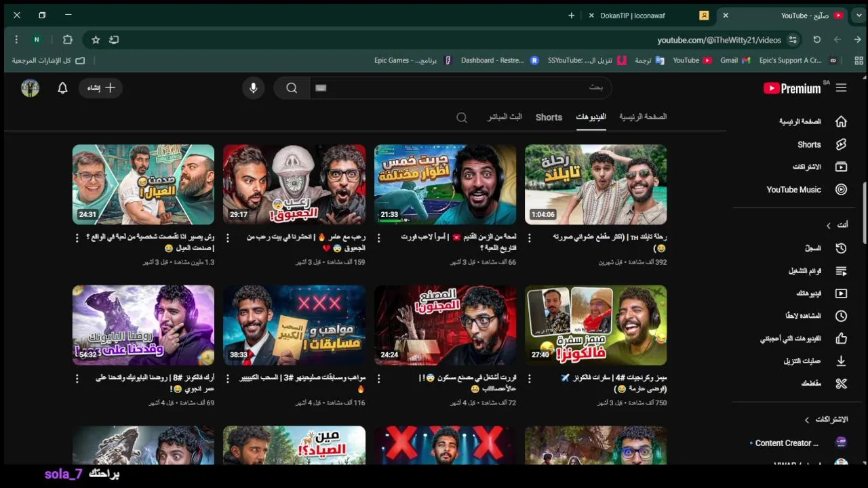Switch to the الصفحة الرئيسية channel tab
The width and height of the screenshot is (868, 488).
(x=643, y=117)
